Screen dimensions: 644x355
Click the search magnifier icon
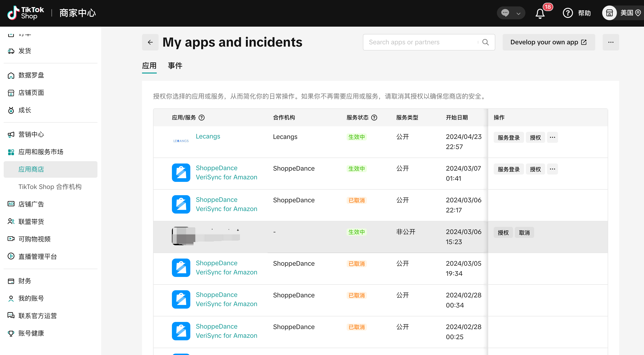[485, 42]
